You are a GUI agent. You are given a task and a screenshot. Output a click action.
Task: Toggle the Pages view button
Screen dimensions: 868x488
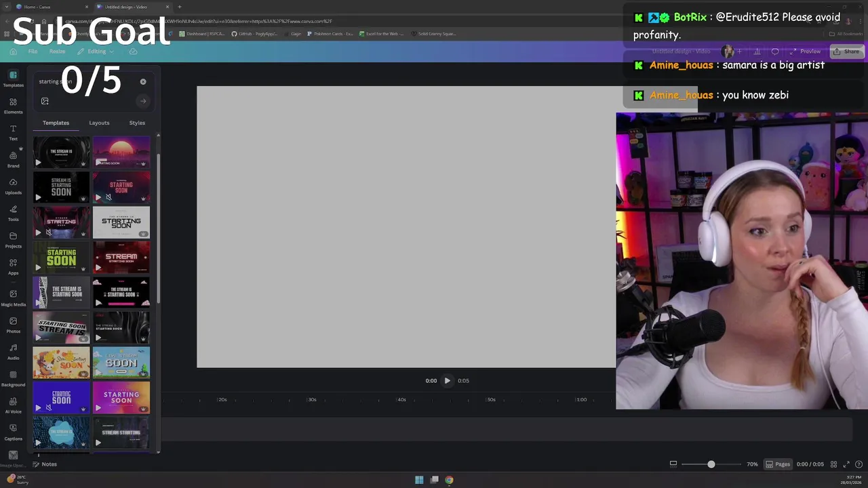(x=778, y=464)
